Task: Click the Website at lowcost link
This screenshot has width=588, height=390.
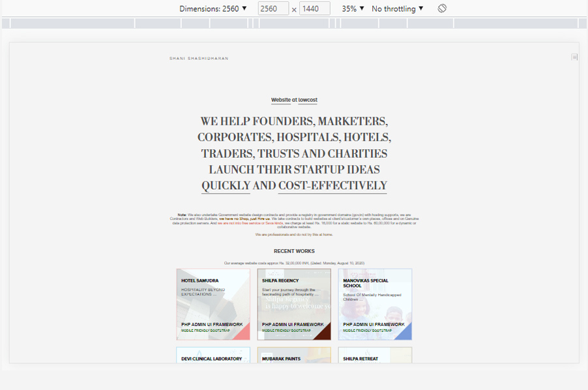Action: click(x=294, y=99)
